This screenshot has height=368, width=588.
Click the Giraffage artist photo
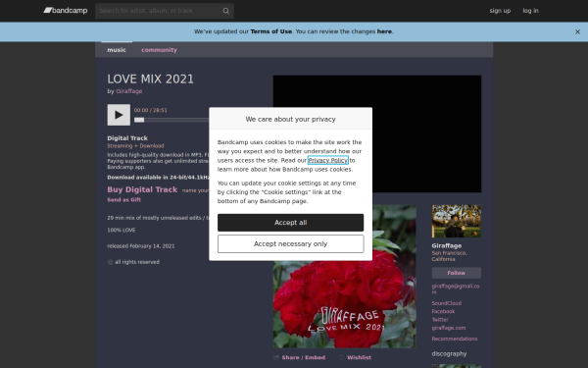point(457,221)
